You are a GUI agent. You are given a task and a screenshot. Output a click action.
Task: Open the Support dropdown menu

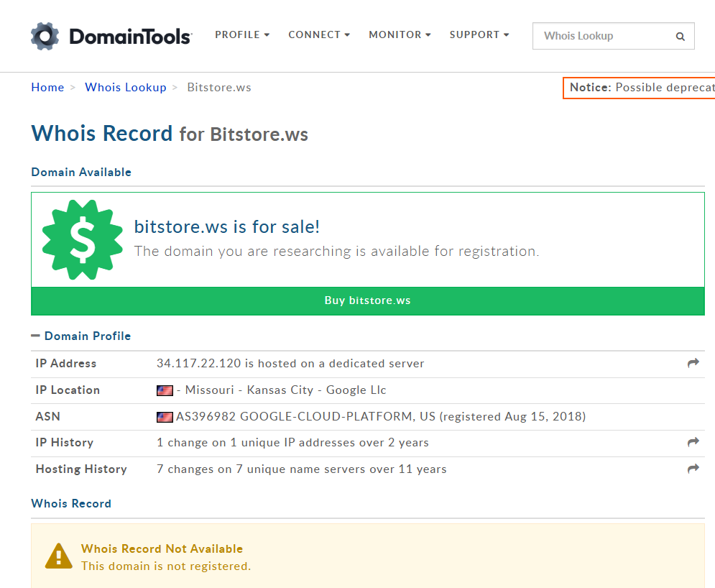click(x=479, y=35)
